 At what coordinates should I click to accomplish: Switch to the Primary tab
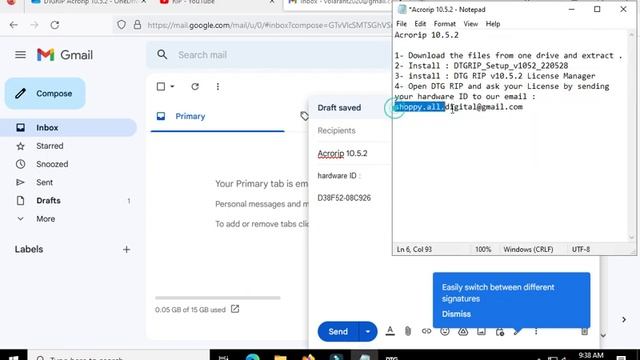[x=218, y=116]
